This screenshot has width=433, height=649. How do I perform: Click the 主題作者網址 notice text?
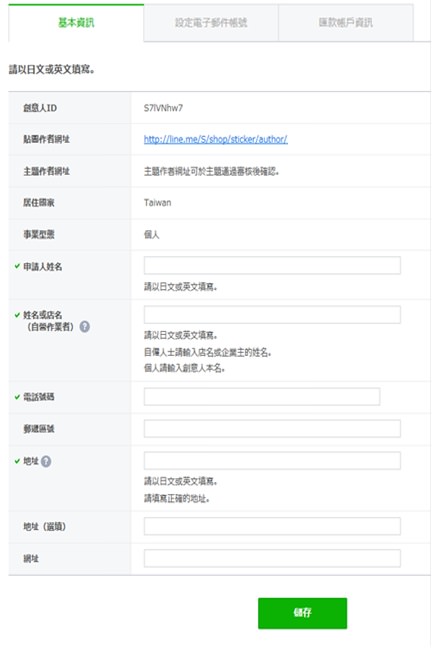click(x=211, y=171)
